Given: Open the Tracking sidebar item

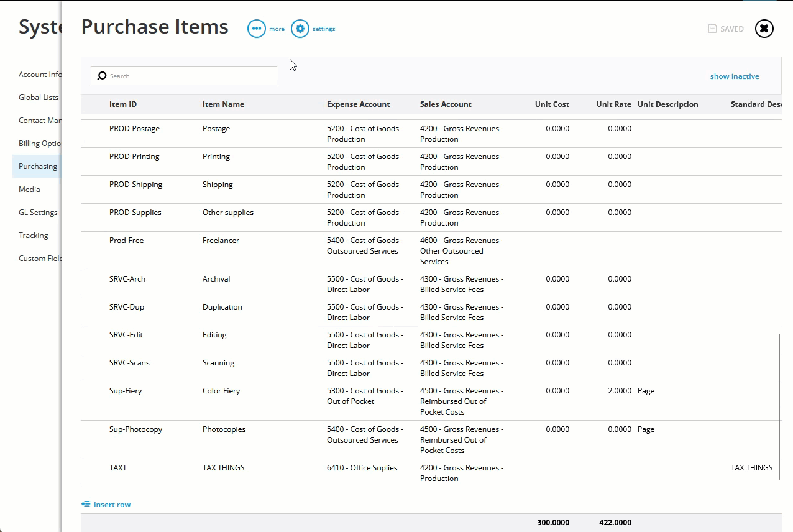Looking at the screenshot, I should [34, 236].
